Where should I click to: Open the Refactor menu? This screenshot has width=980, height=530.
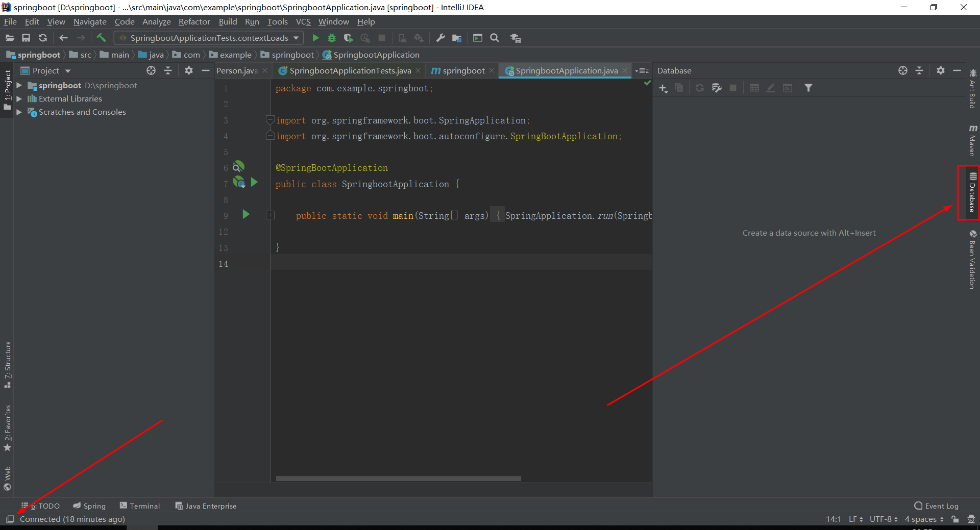(x=194, y=21)
